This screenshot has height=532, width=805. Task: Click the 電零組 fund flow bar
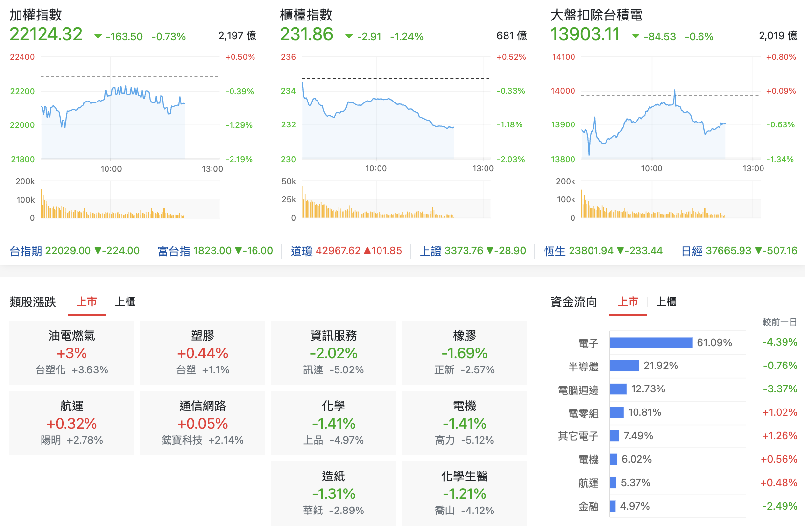(616, 412)
